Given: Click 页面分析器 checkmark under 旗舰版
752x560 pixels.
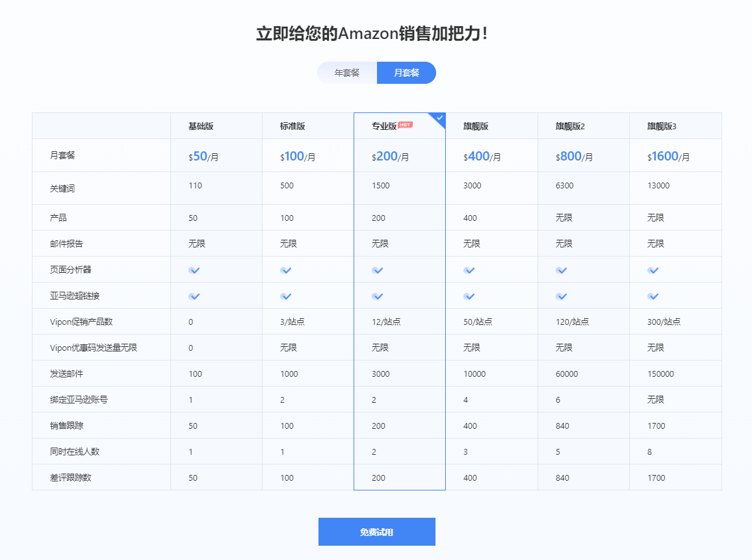Looking at the screenshot, I should pos(469,270).
